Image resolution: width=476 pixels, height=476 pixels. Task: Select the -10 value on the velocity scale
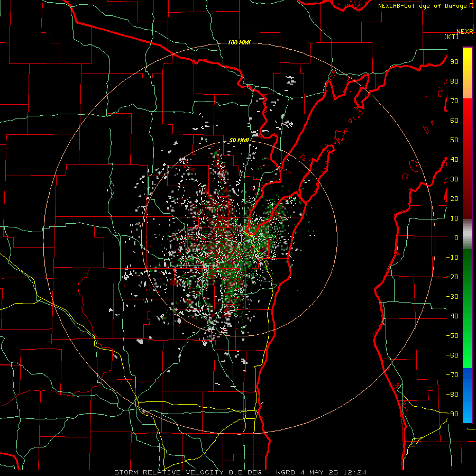tap(452, 258)
